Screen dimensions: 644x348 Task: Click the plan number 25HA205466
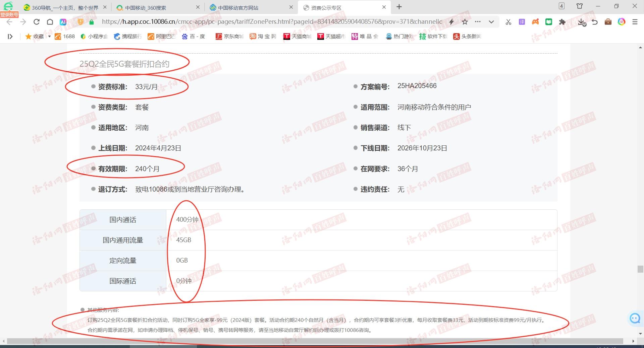[x=417, y=86]
